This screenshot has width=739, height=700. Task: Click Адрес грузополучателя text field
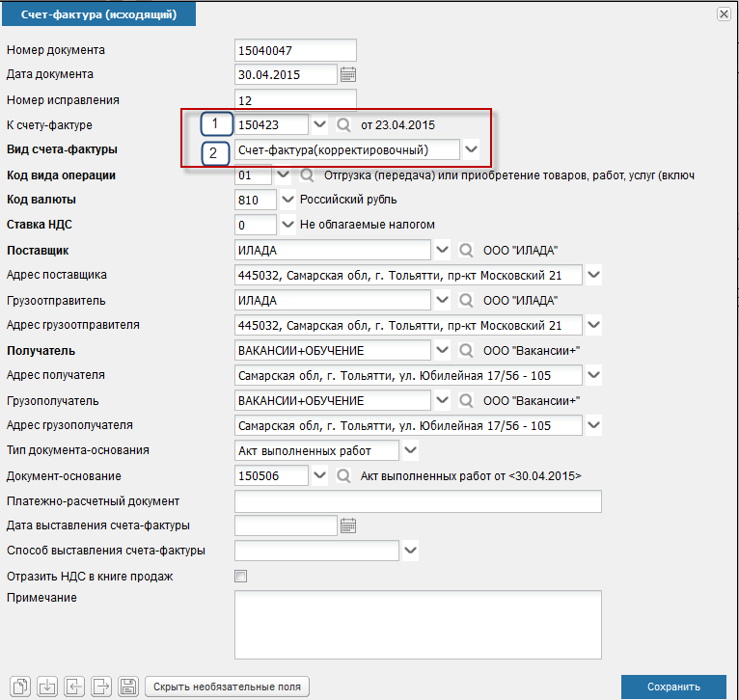click(x=409, y=425)
